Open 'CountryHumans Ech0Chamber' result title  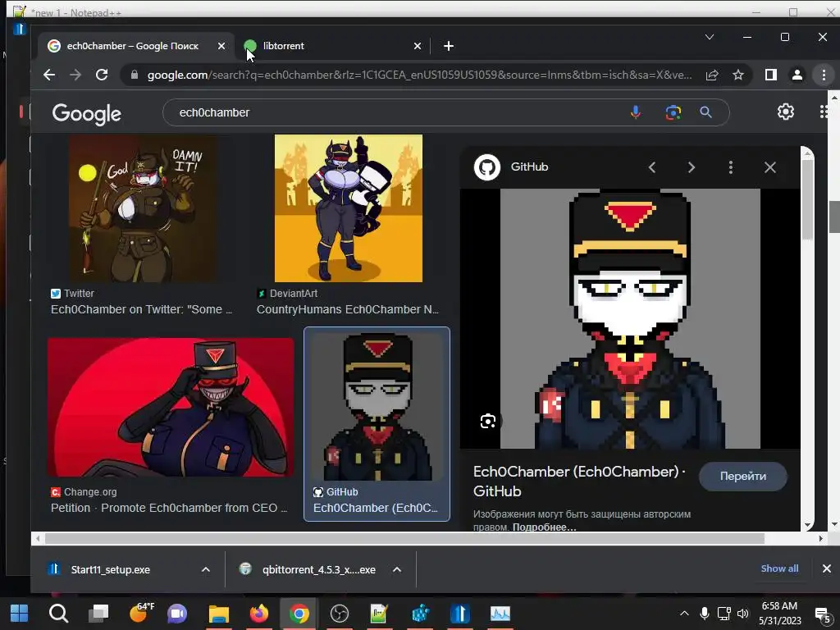point(348,309)
